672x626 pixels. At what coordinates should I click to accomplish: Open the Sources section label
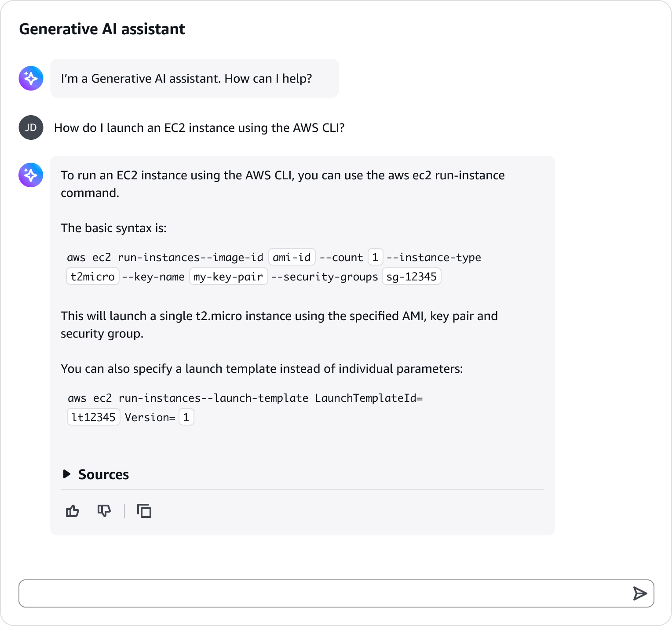pyautogui.click(x=103, y=474)
